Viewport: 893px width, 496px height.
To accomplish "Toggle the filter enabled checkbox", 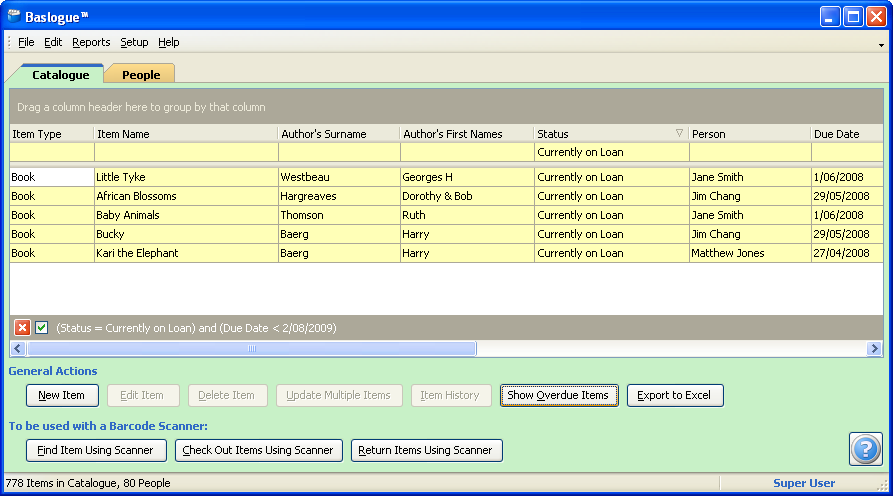I will [42, 327].
